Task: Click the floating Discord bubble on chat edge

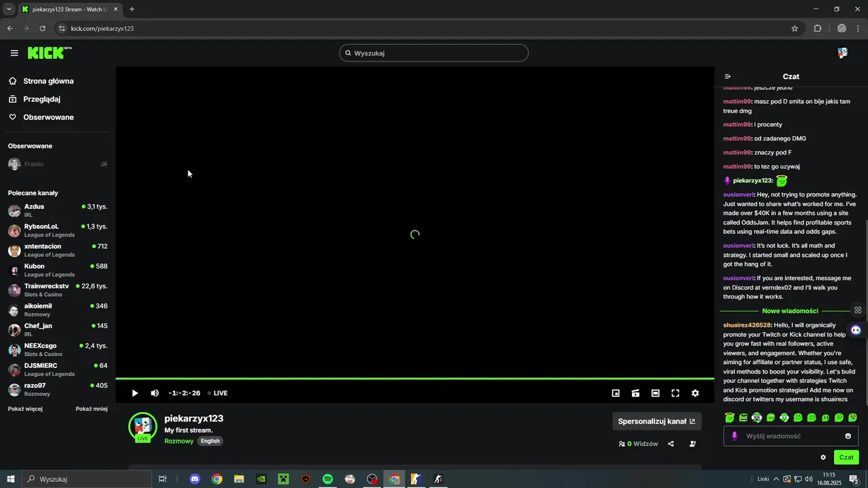Action: [x=856, y=330]
